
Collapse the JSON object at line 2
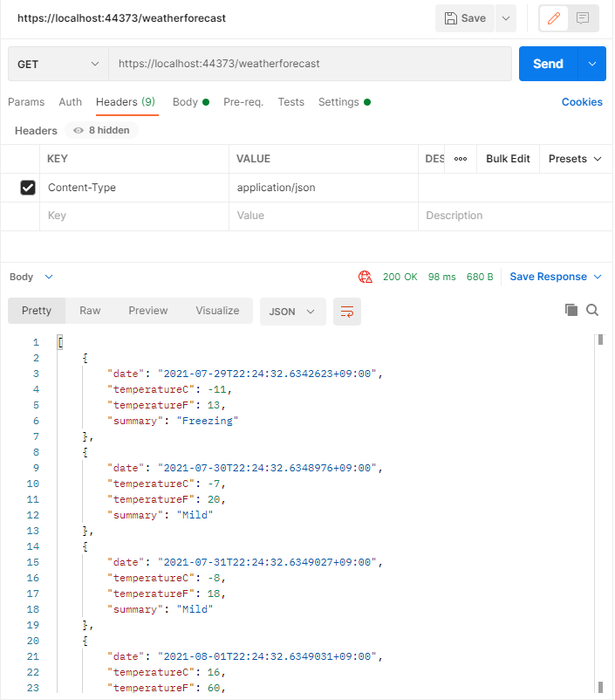click(85, 358)
